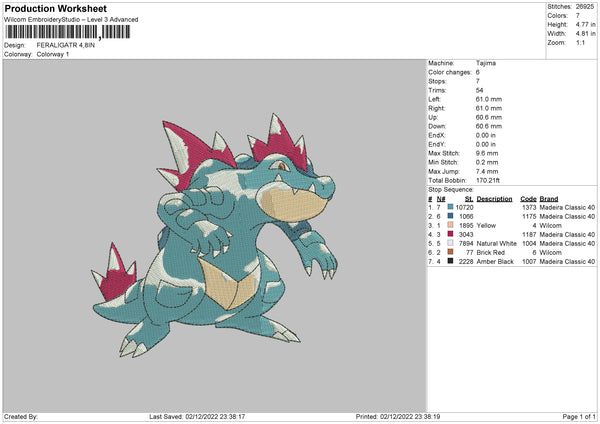Click the Feraligatr embroidery design preview
This screenshot has width=600, height=424.
point(214,235)
